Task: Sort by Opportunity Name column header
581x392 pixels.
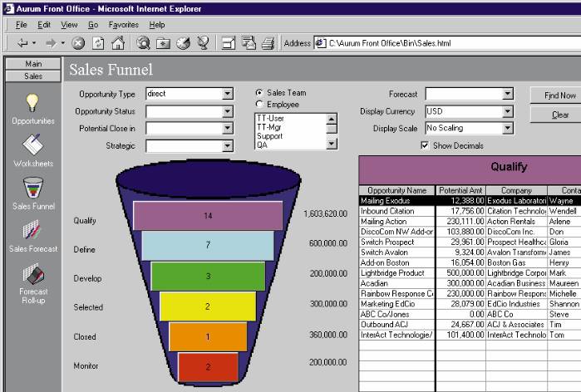Action: click(396, 190)
